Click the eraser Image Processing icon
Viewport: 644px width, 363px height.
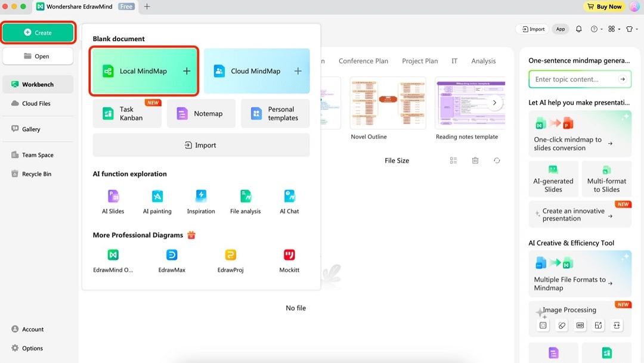click(x=562, y=325)
